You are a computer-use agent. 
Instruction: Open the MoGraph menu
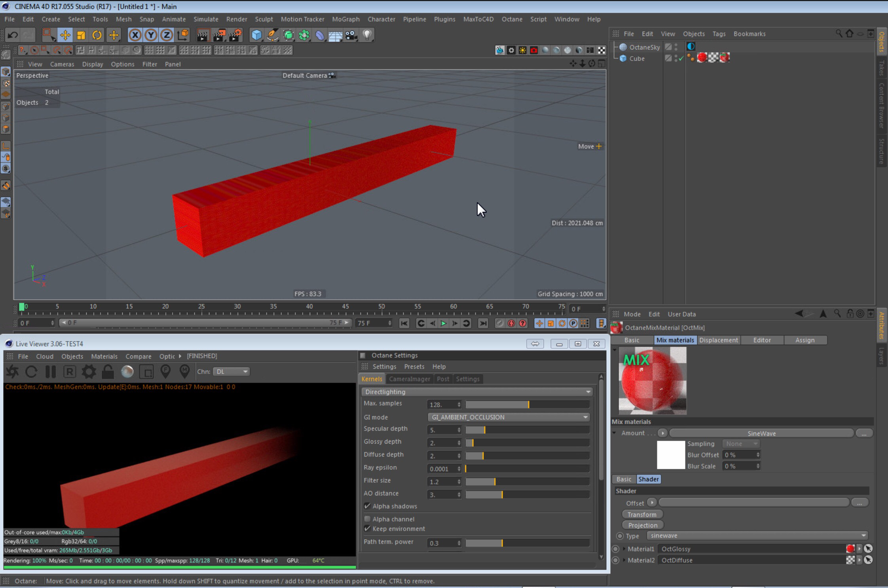345,19
